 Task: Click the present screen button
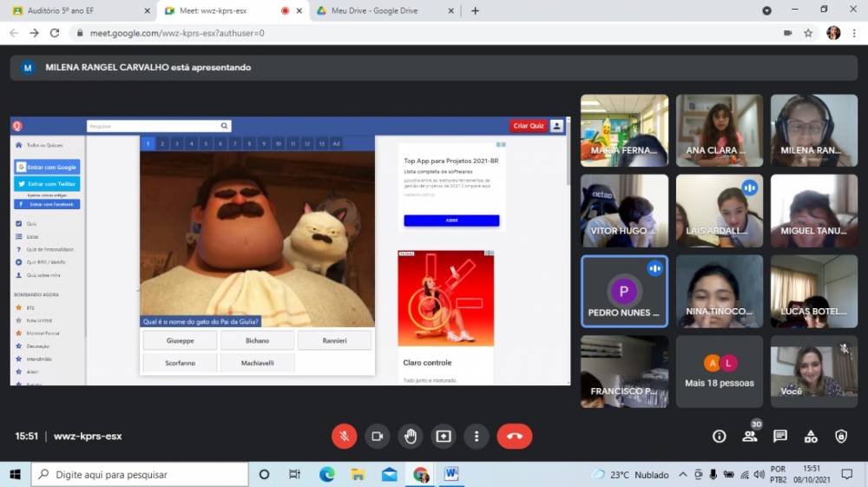click(444, 436)
